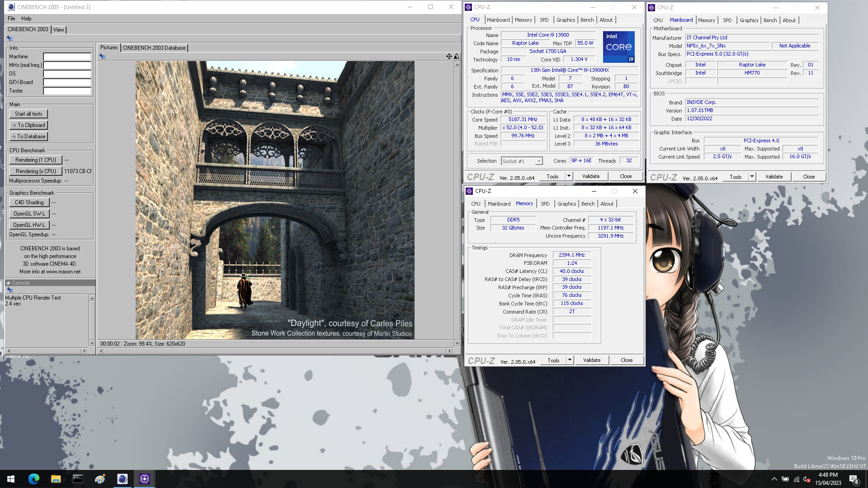This screenshot has height=488, width=868.
Task: Click Validate in CPU-Z CPU window
Action: click(x=591, y=176)
